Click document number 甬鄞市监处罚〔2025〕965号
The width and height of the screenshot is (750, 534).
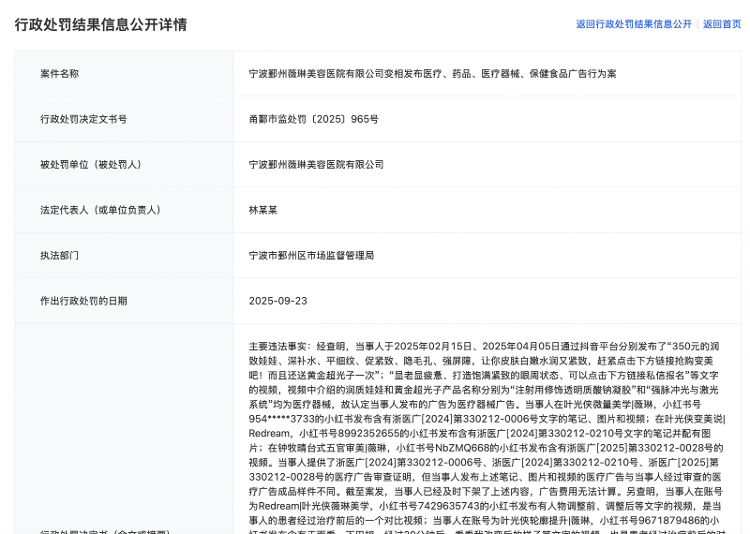point(314,119)
